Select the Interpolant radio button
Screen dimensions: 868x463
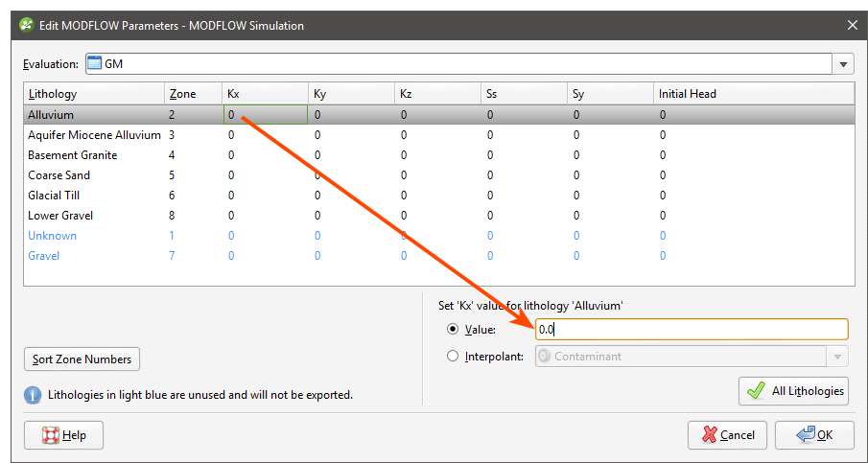(453, 357)
